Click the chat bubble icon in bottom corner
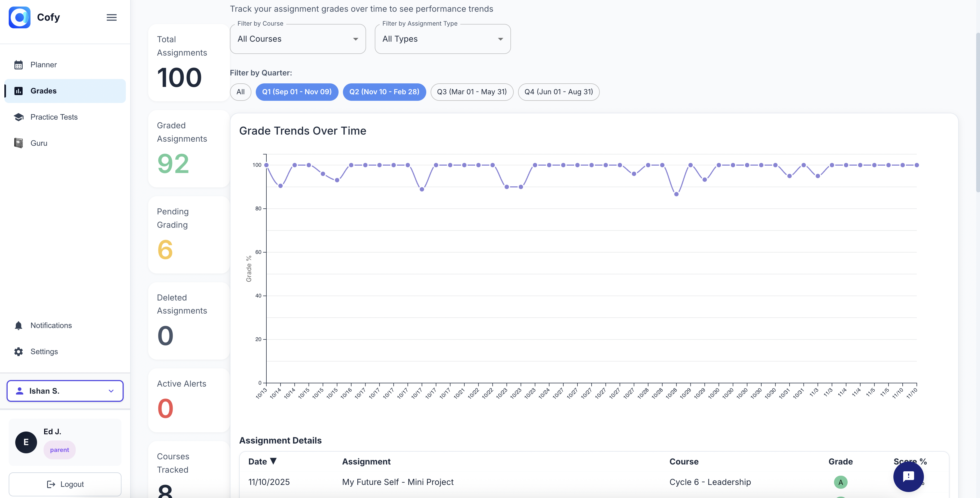This screenshot has width=980, height=498. point(909,477)
